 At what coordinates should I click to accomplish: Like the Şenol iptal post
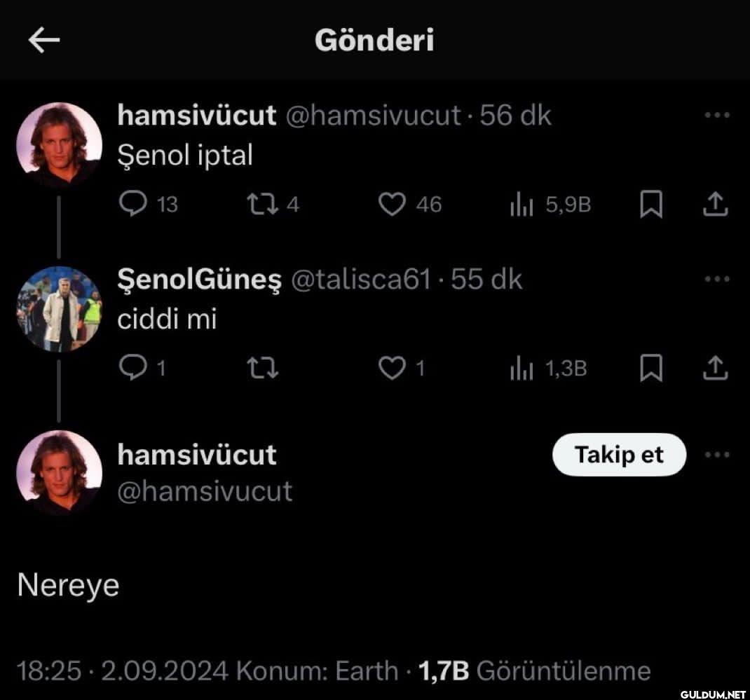point(409,204)
